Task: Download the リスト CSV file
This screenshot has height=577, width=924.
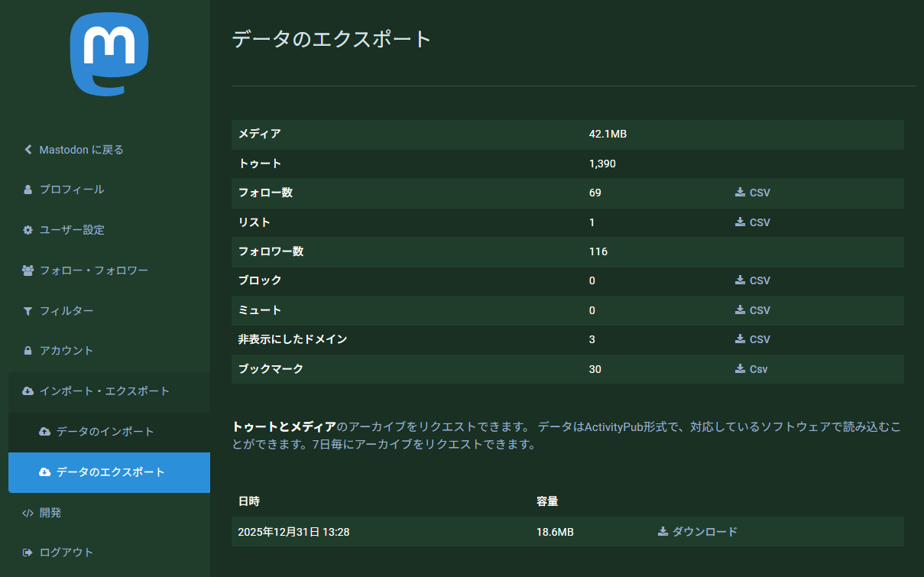Action: [753, 222]
